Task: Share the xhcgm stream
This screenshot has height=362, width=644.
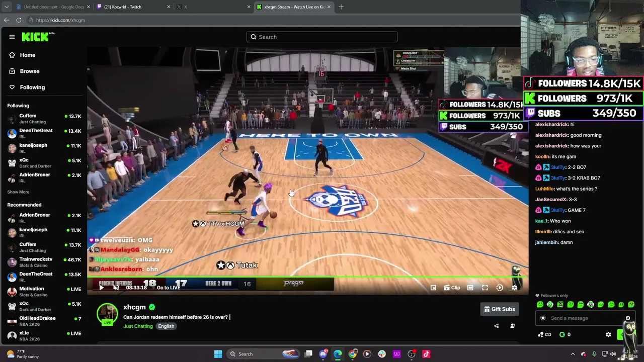Action: (496, 326)
